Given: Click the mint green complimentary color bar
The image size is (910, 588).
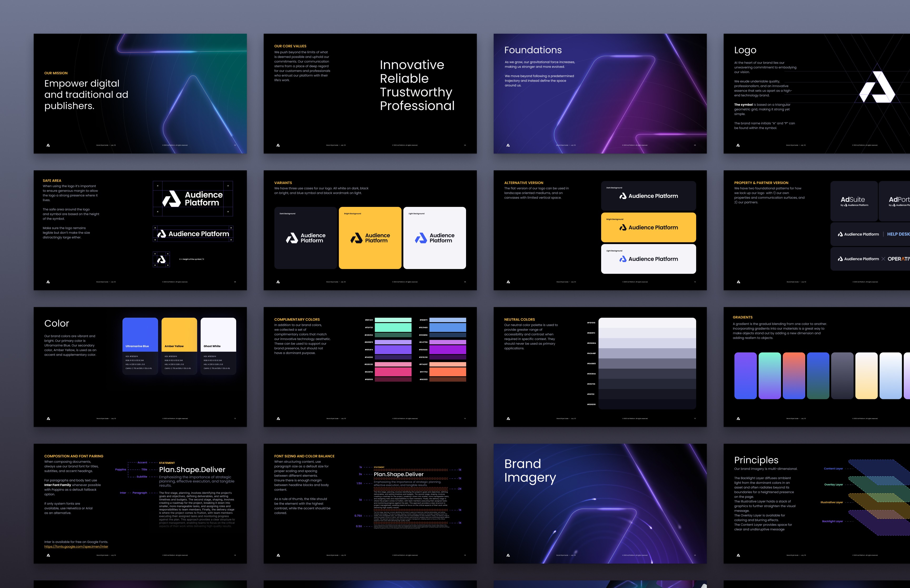Looking at the screenshot, I should tap(393, 327).
